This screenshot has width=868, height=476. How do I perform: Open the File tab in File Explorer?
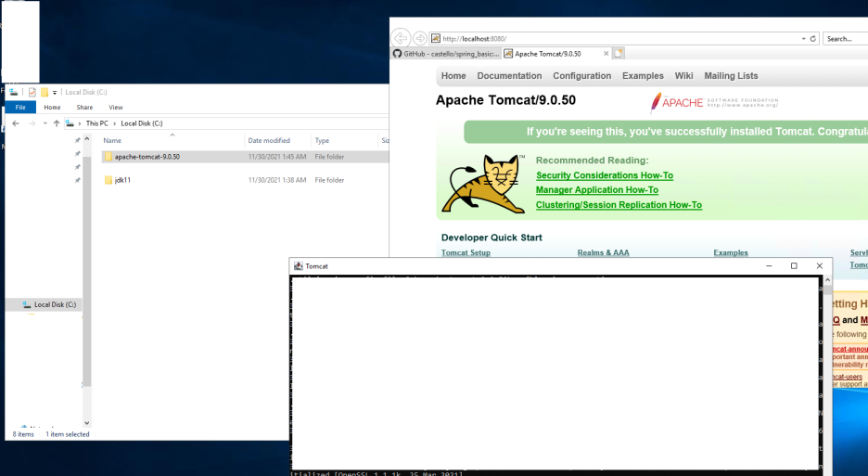[20, 108]
